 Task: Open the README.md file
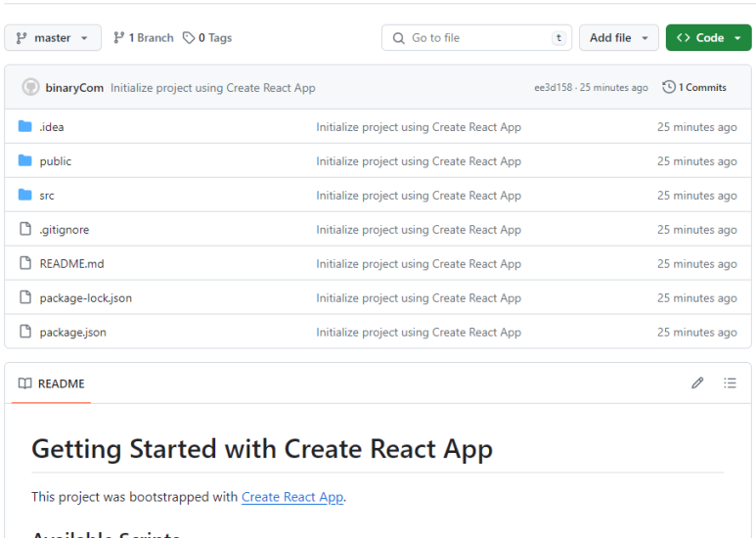click(x=71, y=264)
